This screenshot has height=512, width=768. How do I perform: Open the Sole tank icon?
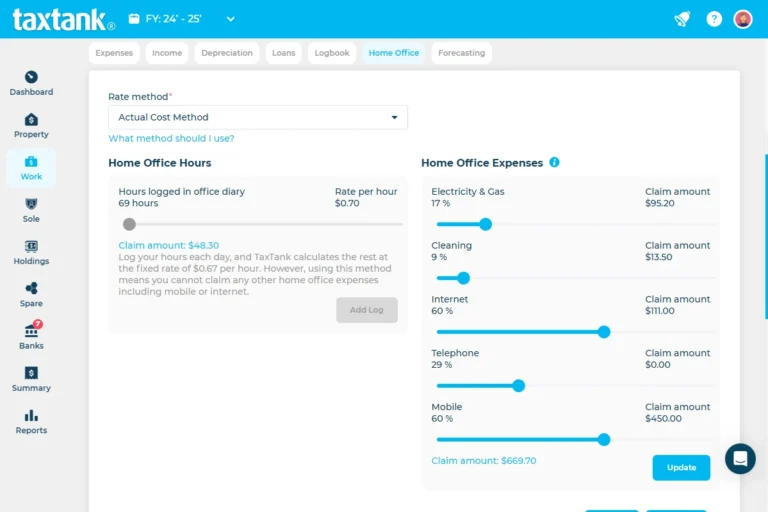coord(31,204)
